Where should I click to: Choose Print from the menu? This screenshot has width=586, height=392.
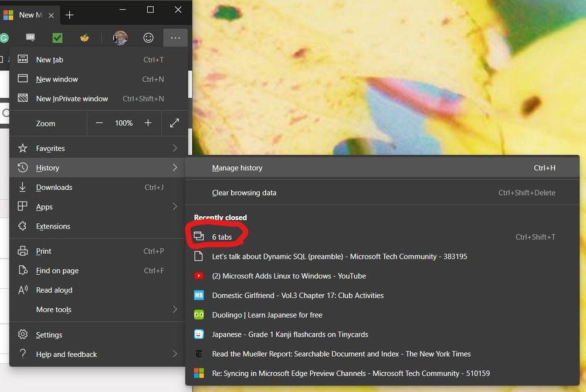point(99,251)
